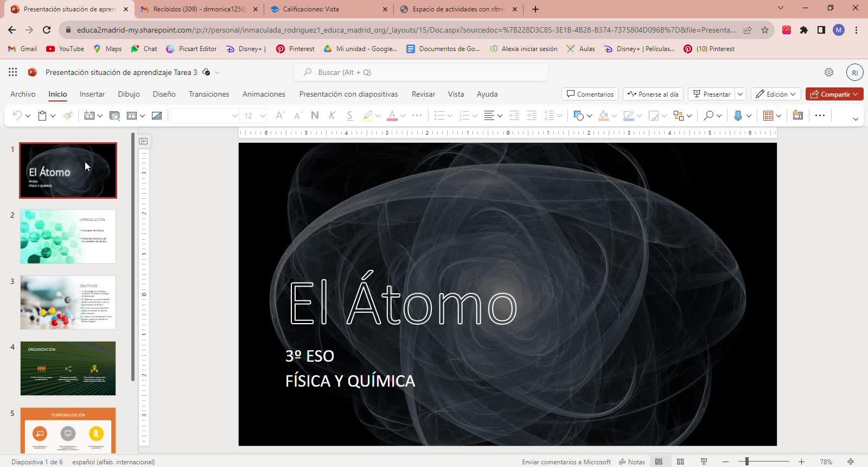Open the Insertar ribbon tab
The image size is (868, 467).
pos(92,94)
